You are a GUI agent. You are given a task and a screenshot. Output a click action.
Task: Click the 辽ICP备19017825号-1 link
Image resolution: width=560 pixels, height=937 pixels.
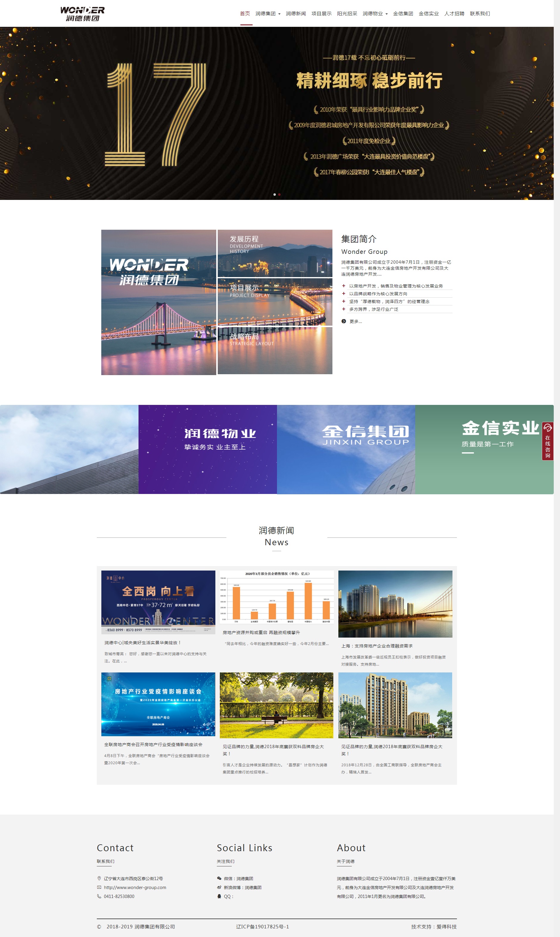tap(262, 927)
